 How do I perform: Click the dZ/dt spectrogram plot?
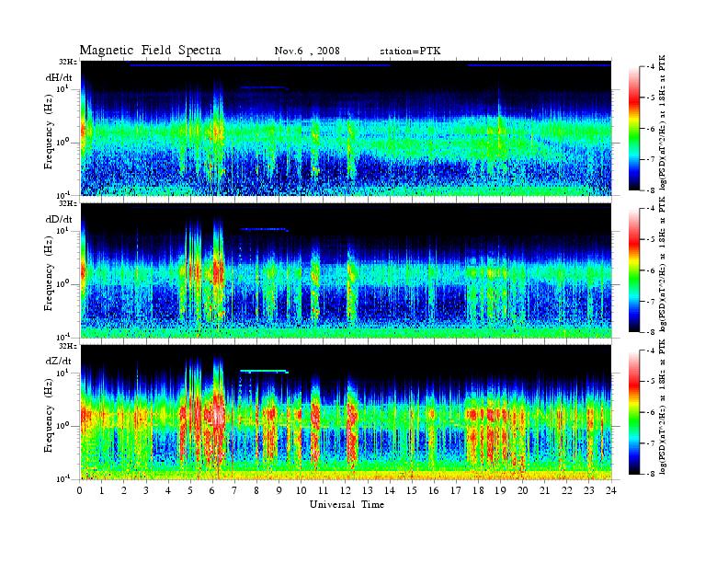pyautogui.click(x=346, y=412)
